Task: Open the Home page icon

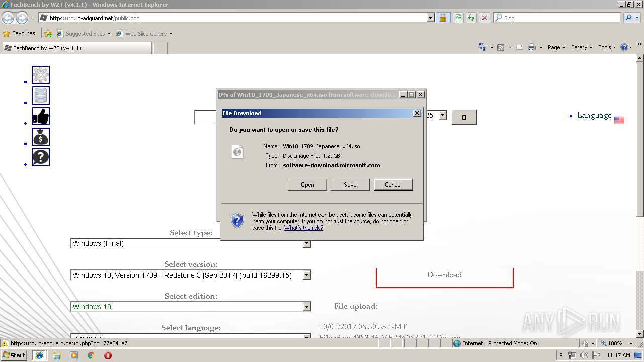Action: pos(482,47)
